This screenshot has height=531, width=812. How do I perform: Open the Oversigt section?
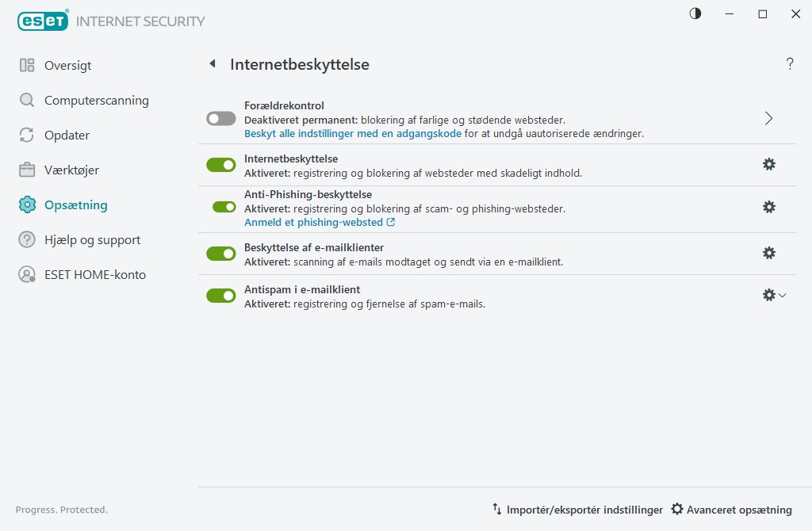tap(67, 66)
